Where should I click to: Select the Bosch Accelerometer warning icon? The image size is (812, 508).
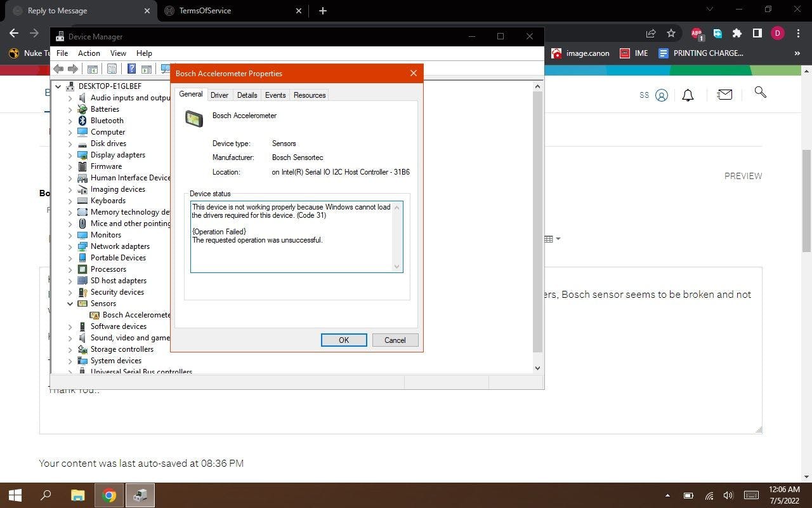[x=95, y=315]
